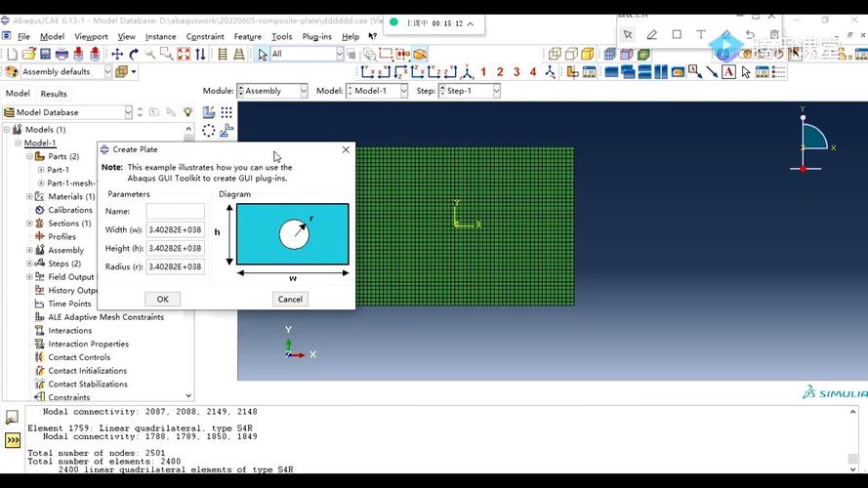Open the File menu
Screen dimensions: 868x488
pyautogui.click(x=23, y=36)
